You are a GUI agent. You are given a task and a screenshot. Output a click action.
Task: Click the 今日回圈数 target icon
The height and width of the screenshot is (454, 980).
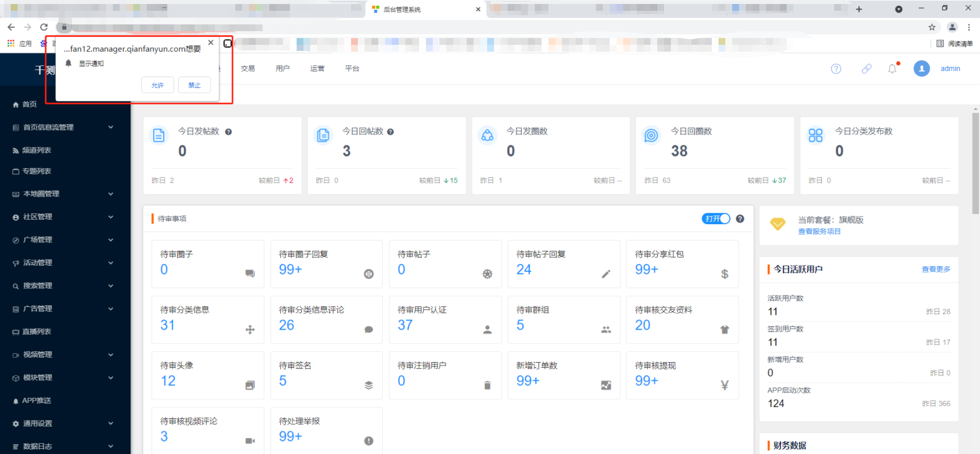click(x=652, y=136)
